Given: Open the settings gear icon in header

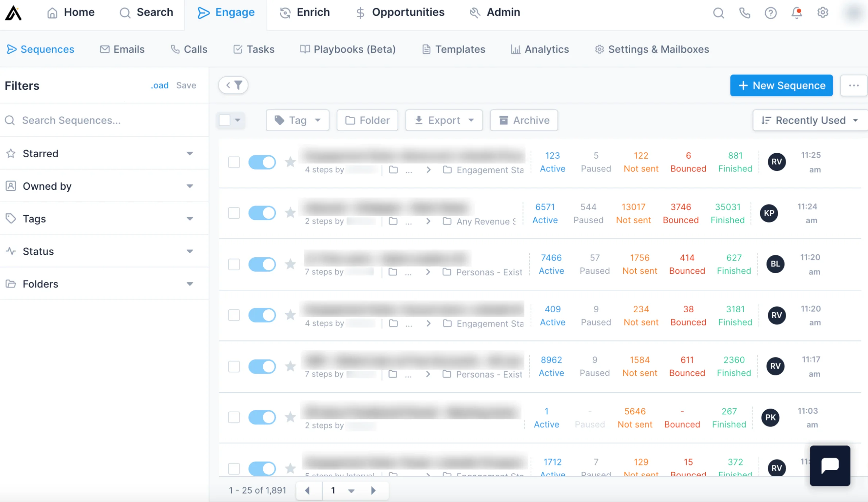Looking at the screenshot, I should (x=822, y=13).
